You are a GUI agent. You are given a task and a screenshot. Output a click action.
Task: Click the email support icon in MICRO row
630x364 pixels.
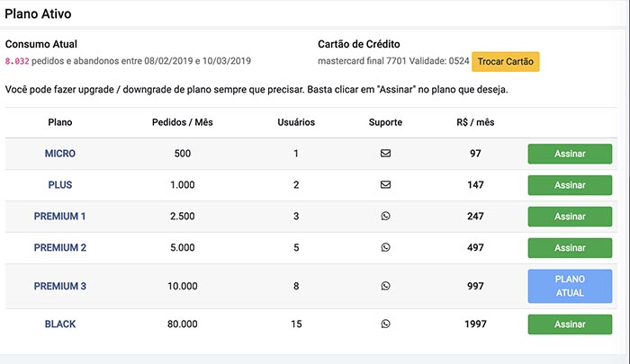click(x=385, y=154)
